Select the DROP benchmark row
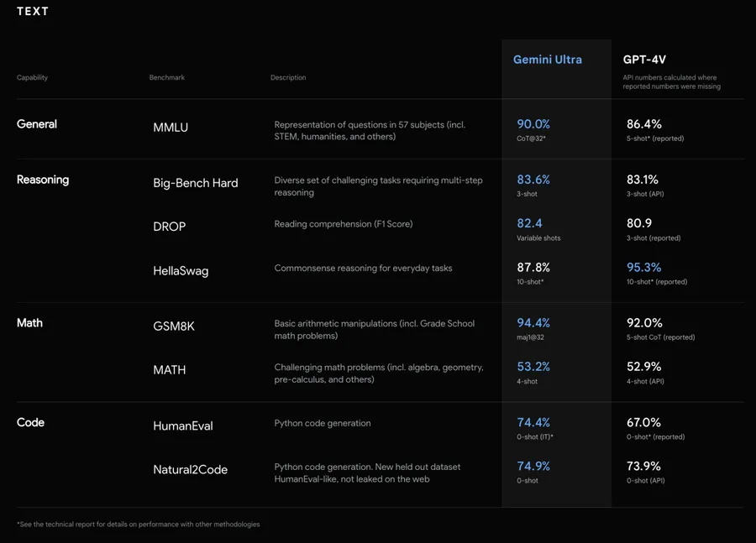The image size is (756, 543). coord(171,226)
